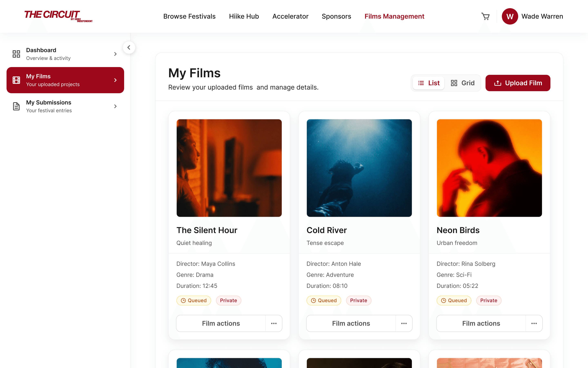Click the Upload Film button

pyautogui.click(x=518, y=83)
